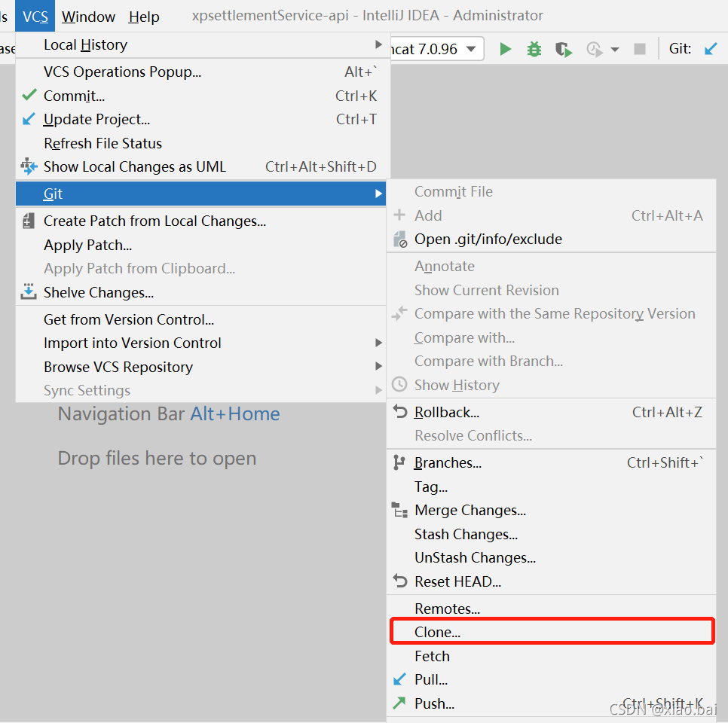Click the shelve download icon
Viewport: 728px width, 723px height.
tap(29, 291)
